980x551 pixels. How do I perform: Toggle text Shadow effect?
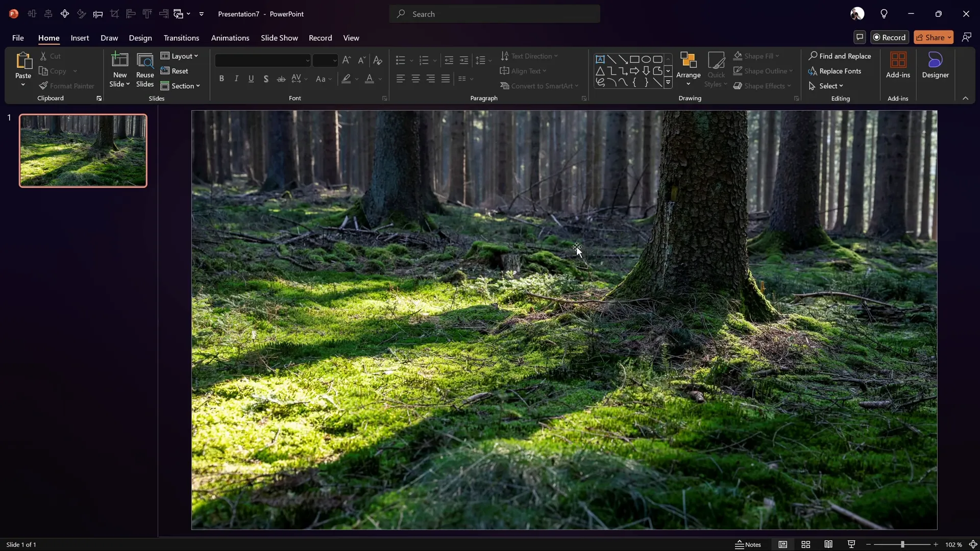coord(266,79)
